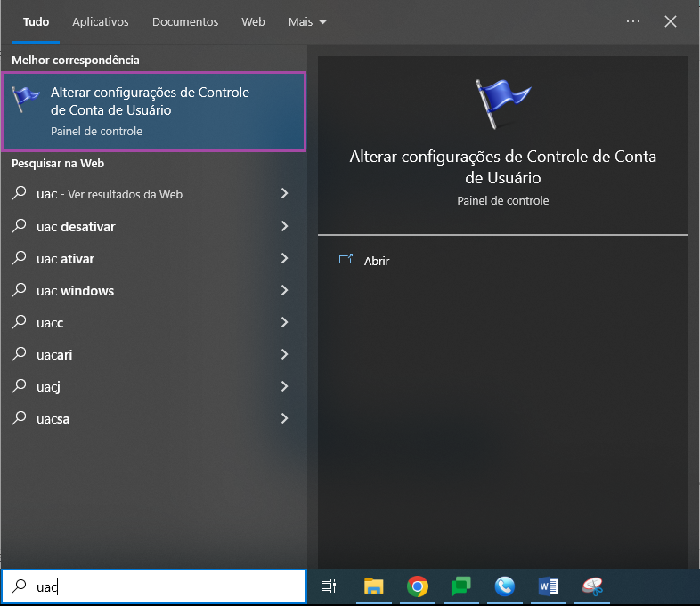Click the search icon beside uacc

click(19, 322)
